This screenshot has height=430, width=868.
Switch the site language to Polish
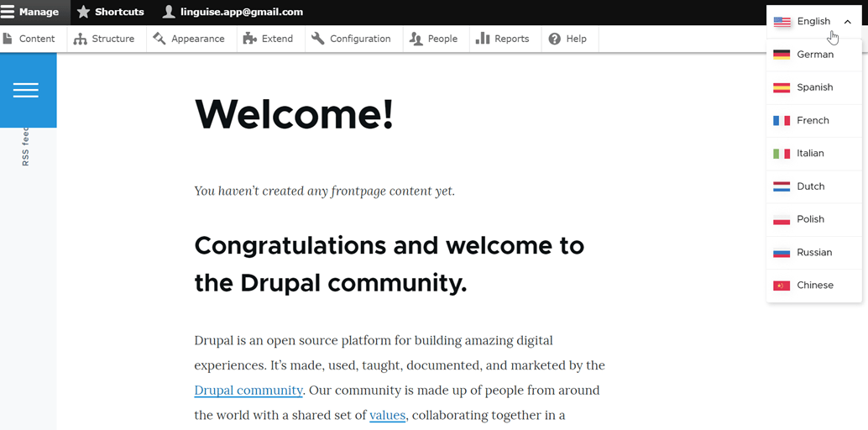coord(813,219)
